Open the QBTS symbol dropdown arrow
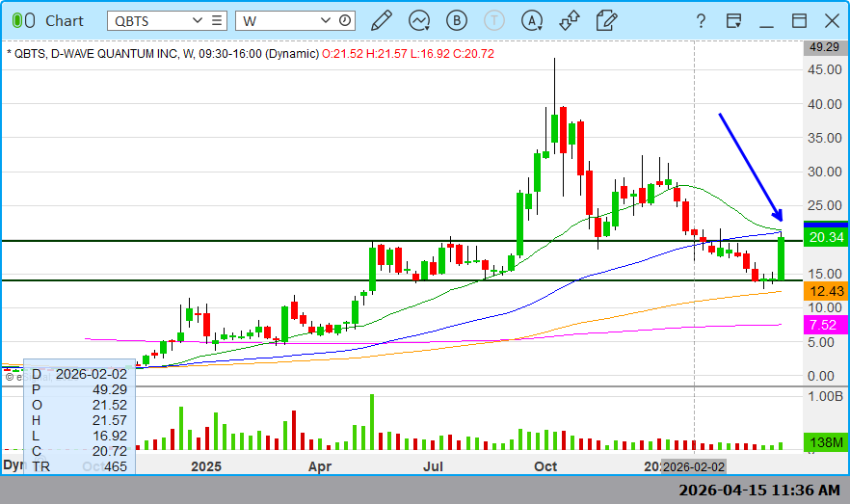 198,20
